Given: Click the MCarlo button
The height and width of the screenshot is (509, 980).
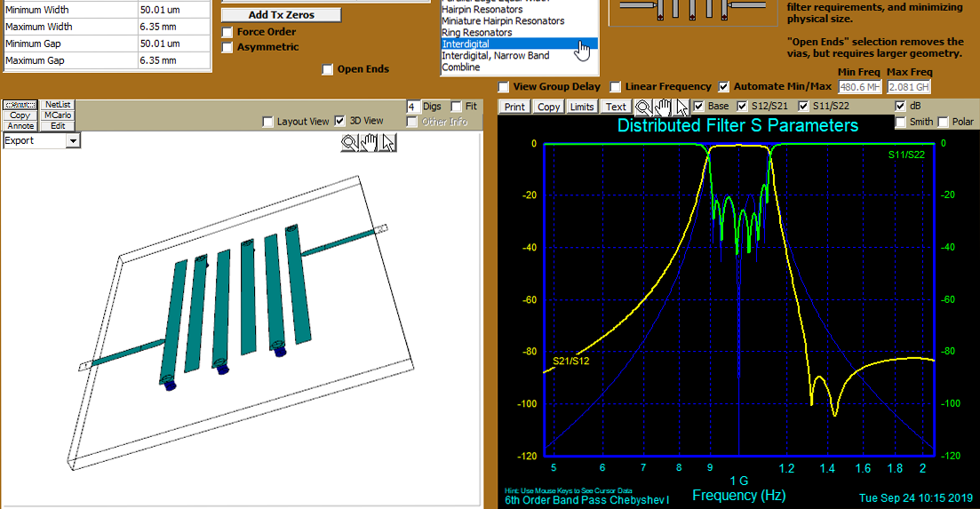Looking at the screenshot, I should tap(59, 115).
